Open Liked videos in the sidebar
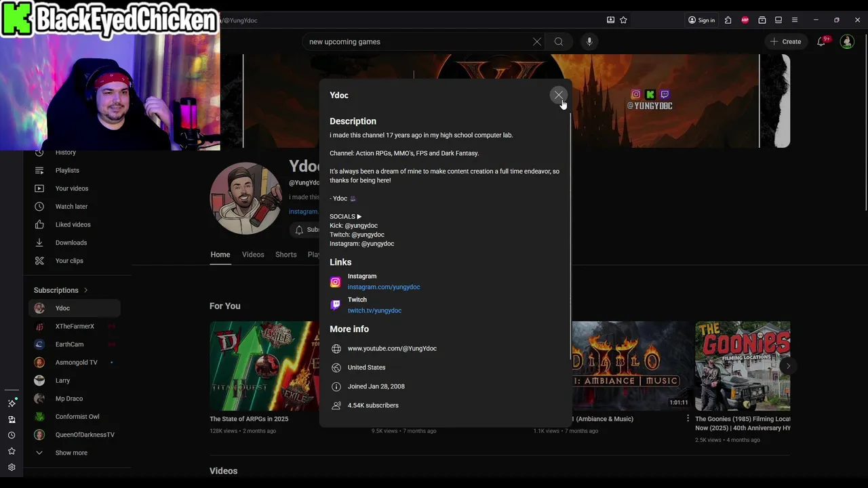The width and height of the screenshot is (868, 488). (x=75, y=224)
